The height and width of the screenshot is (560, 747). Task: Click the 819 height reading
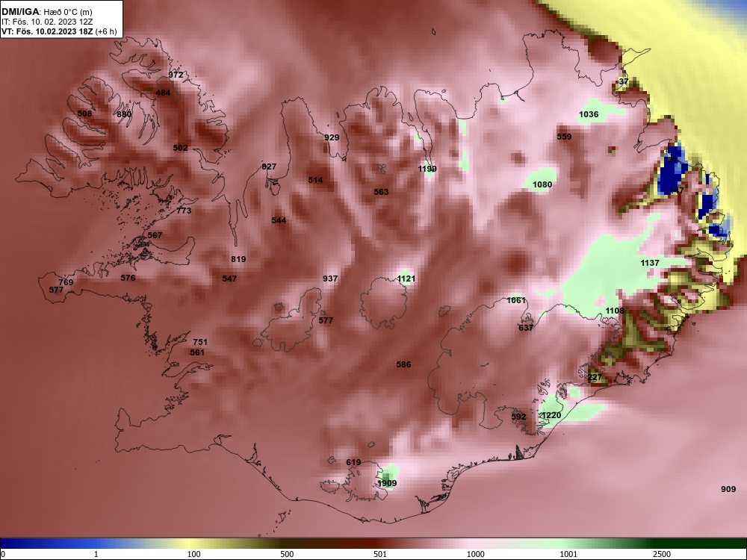(238, 260)
